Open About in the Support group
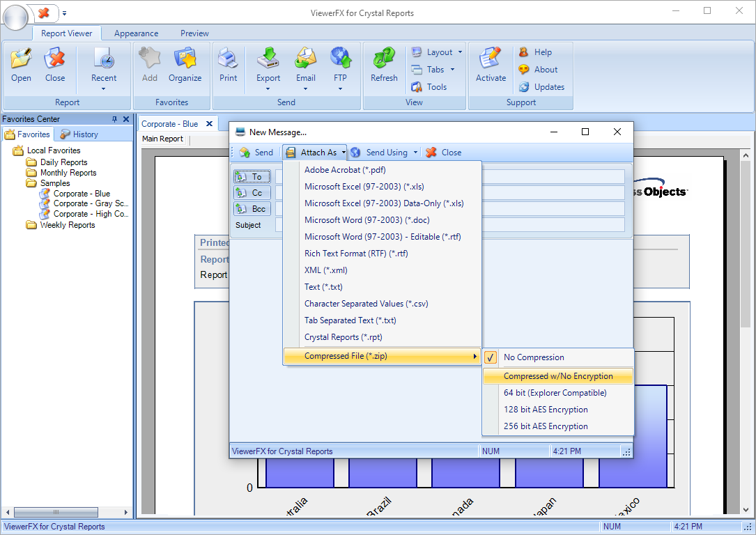Image resolution: width=756 pixels, height=535 pixels. (538, 70)
